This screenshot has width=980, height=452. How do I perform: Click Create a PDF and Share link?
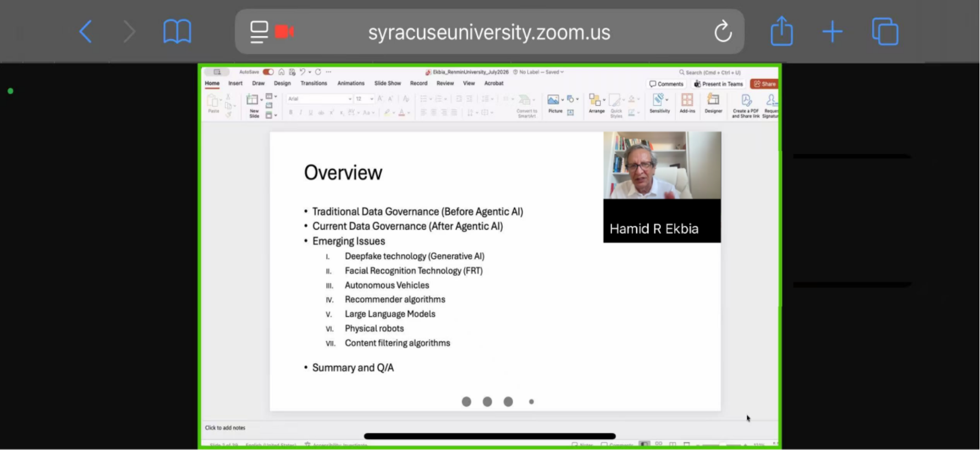tap(746, 106)
